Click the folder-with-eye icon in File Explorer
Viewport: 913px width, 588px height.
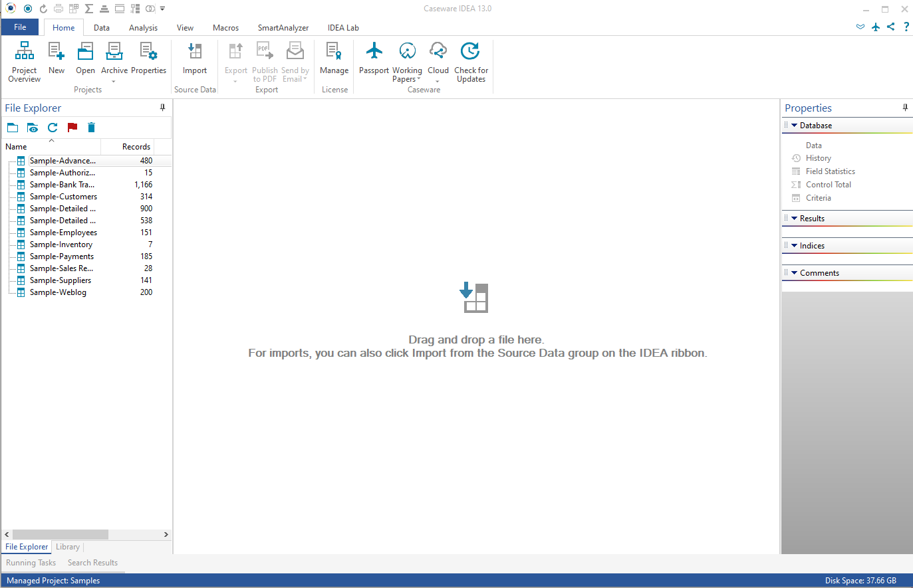click(33, 128)
